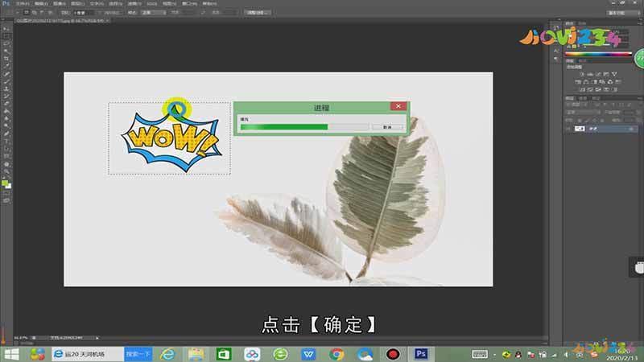Open the 图像 menu
The width and height of the screenshot is (644, 362).
click(59, 4)
